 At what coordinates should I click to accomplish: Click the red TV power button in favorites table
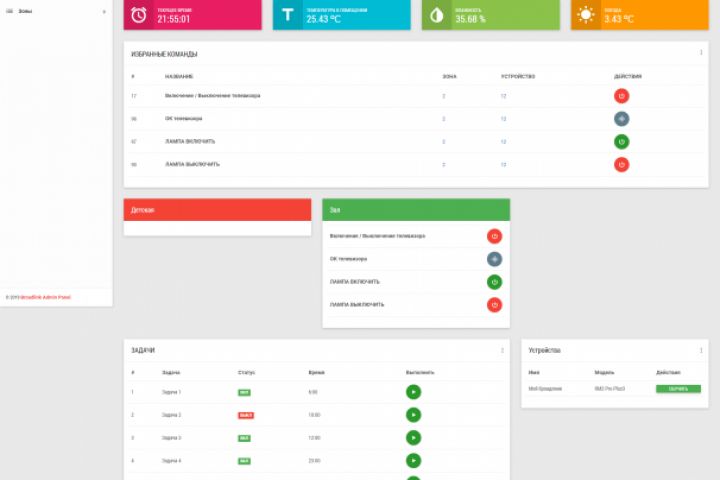click(x=621, y=96)
